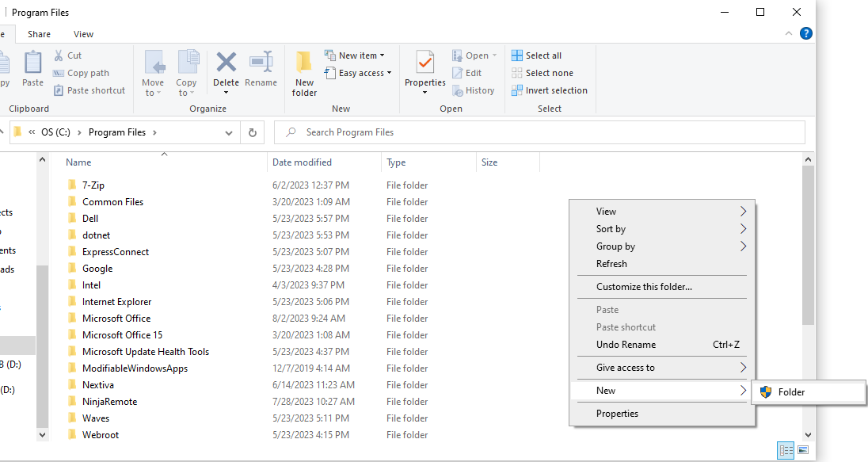
Task: Open the address bar history dropdown
Action: (229, 132)
